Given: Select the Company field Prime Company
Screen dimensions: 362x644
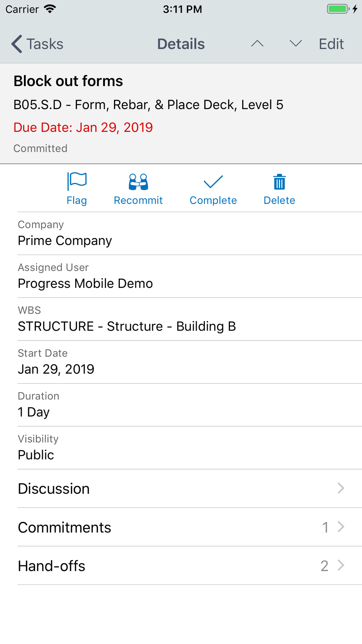Looking at the screenshot, I should coord(190,234).
